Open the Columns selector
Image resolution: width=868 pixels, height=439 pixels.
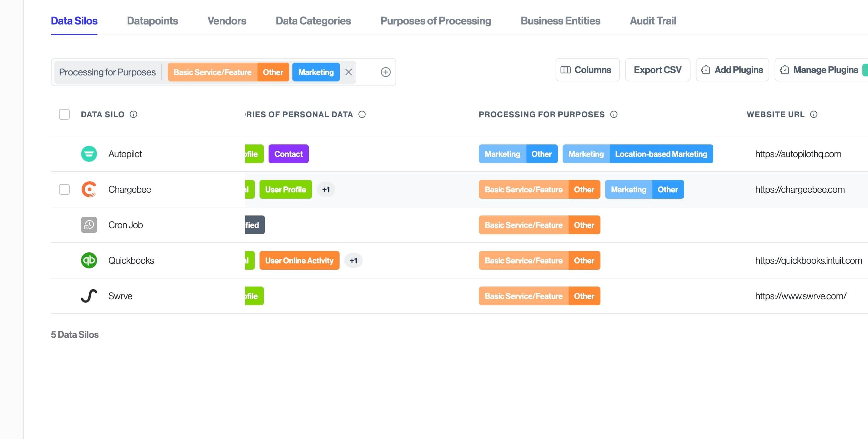point(587,70)
